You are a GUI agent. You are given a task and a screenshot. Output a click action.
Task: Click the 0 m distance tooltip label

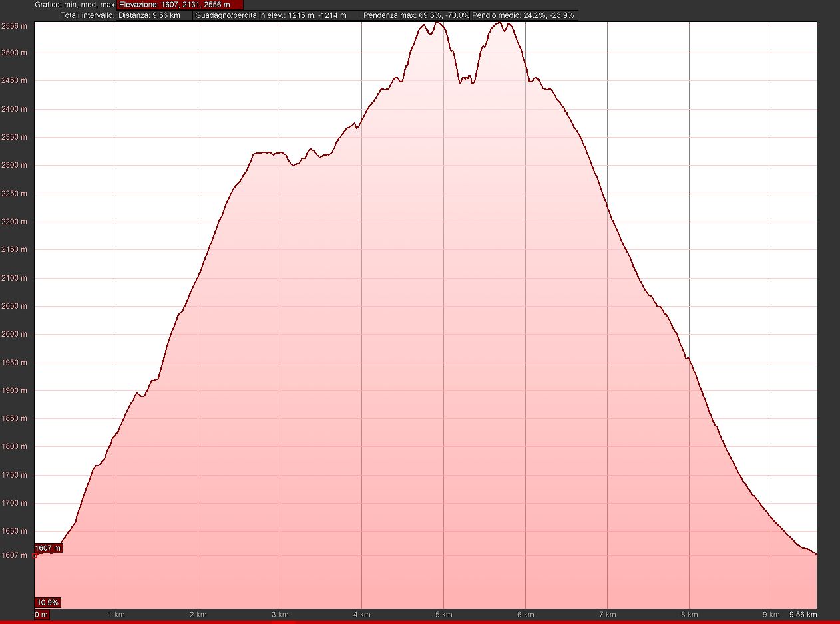point(41,615)
